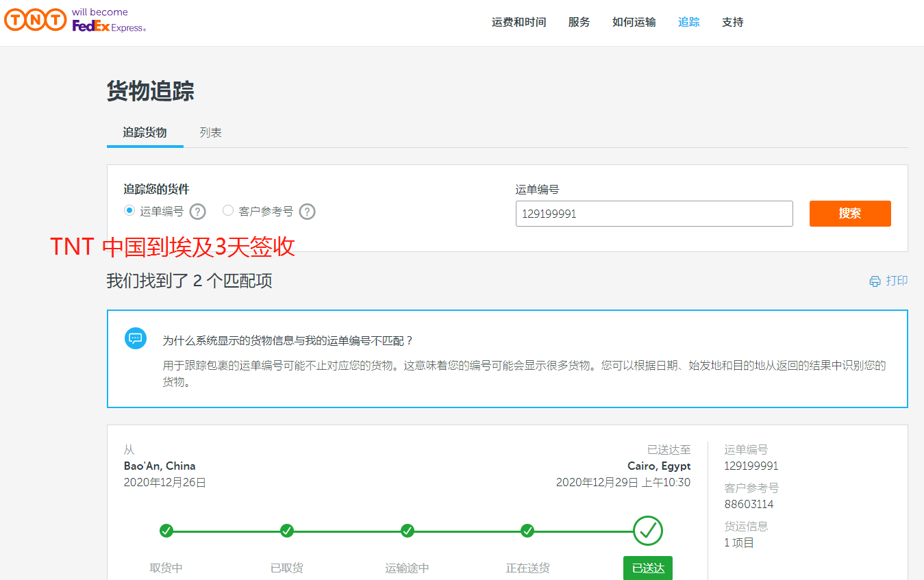Click help icon next to 客户参考号 radio
Viewport: 924px width, 580px height.
click(x=308, y=212)
